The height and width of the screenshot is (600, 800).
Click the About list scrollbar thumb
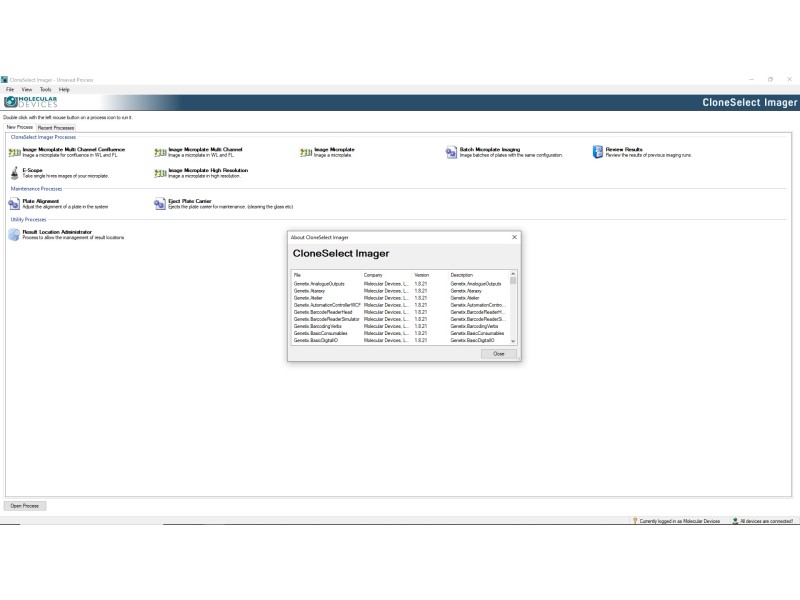(513, 281)
